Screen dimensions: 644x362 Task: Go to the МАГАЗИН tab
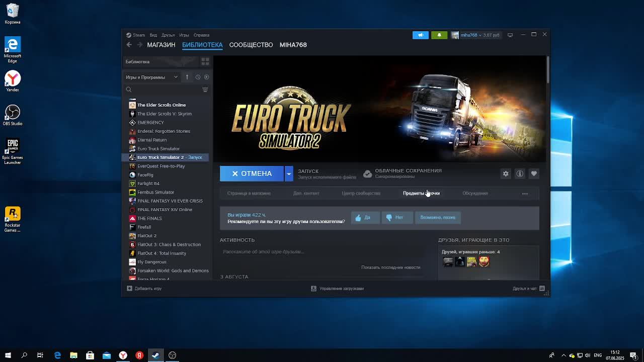[161, 45]
